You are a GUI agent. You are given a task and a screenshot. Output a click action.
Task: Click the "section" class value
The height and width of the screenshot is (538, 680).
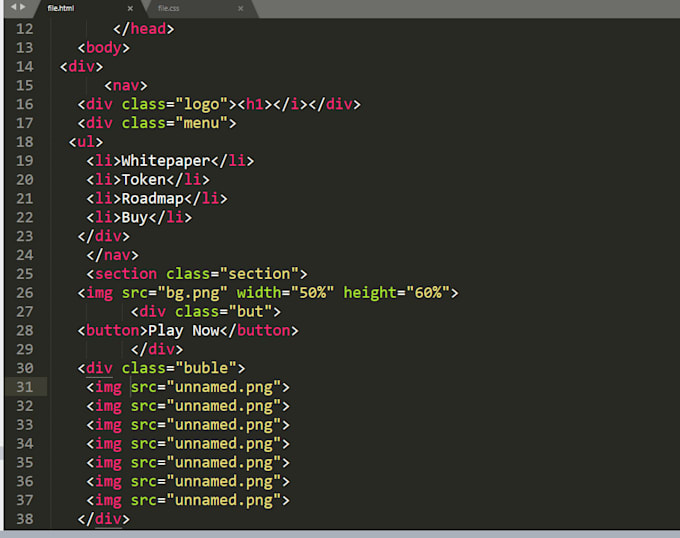pyautogui.click(x=259, y=274)
